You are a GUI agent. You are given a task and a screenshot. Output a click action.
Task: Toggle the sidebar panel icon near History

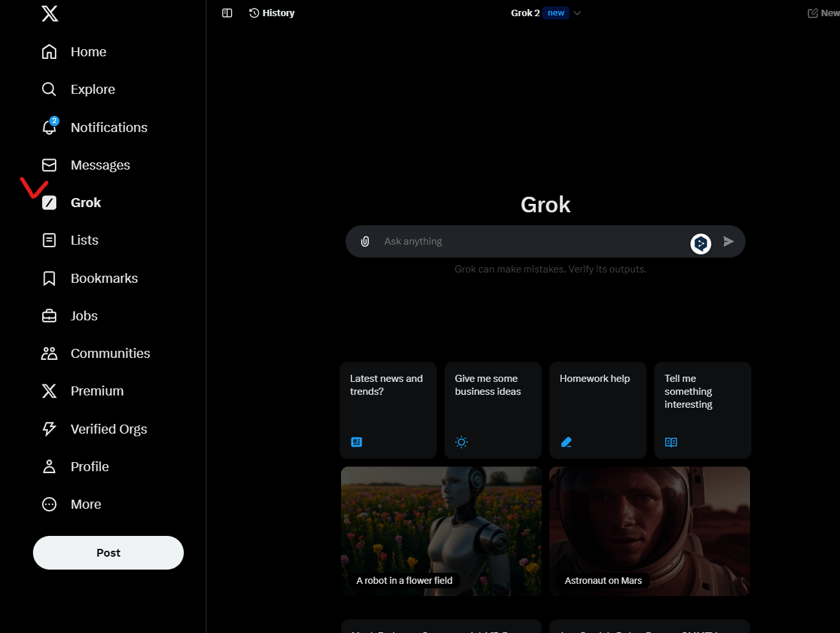coord(227,13)
